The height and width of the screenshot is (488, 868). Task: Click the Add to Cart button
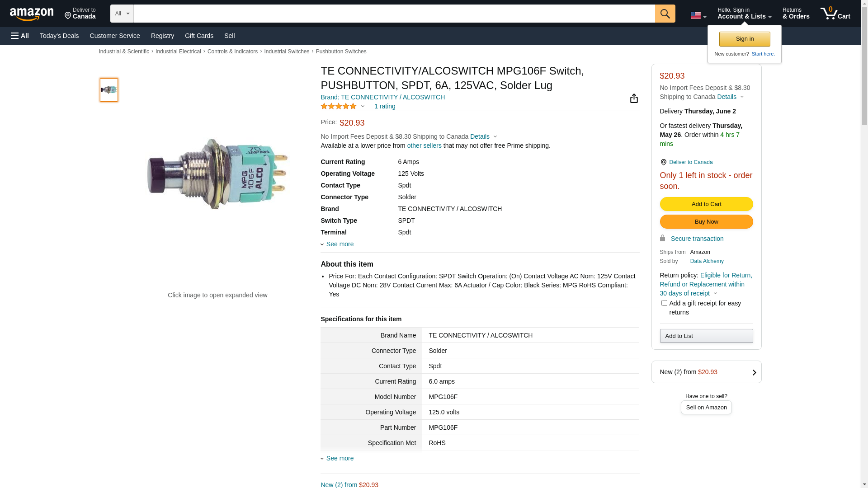[706, 204]
